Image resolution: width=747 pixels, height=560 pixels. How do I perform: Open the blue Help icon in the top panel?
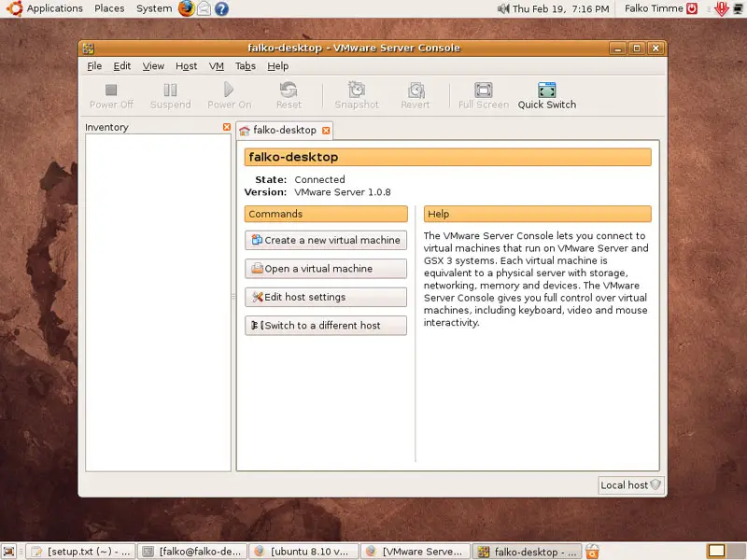click(221, 8)
